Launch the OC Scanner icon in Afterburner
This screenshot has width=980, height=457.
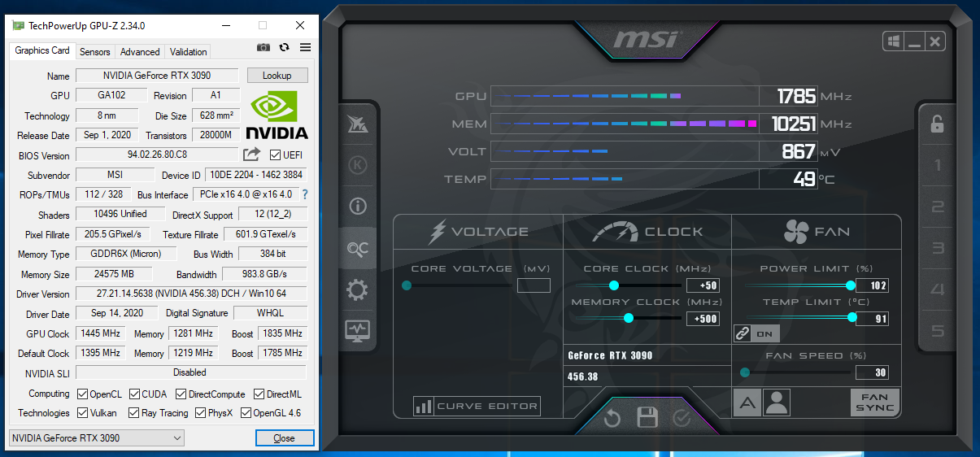(358, 248)
